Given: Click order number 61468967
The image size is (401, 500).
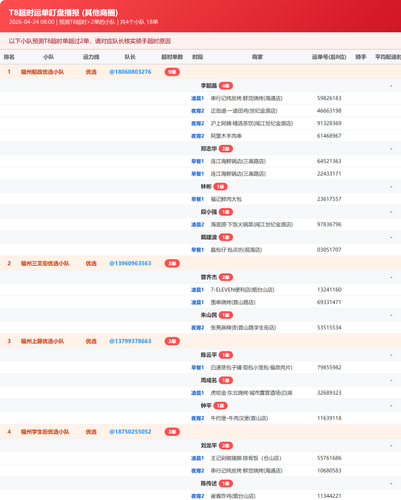Looking at the screenshot, I should (x=329, y=136).
